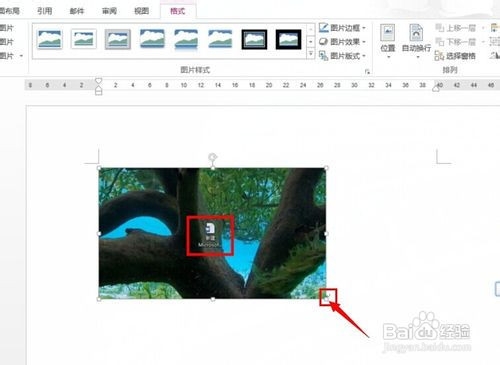Expand the arrow under 自动换行
The height and width of the screenshot is (365, 500).
[x=418, y=57]
